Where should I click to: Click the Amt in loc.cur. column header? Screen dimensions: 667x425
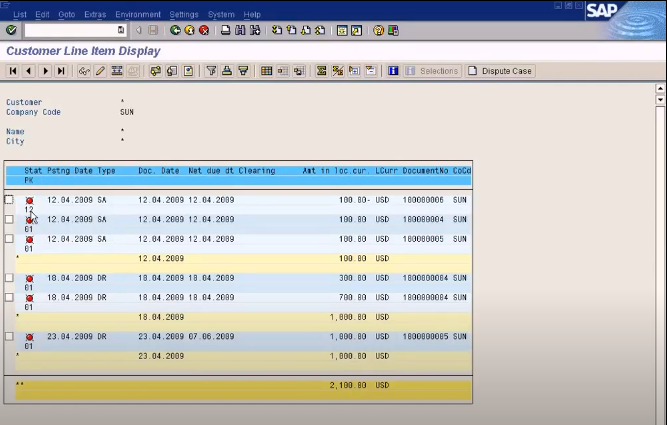336,171
